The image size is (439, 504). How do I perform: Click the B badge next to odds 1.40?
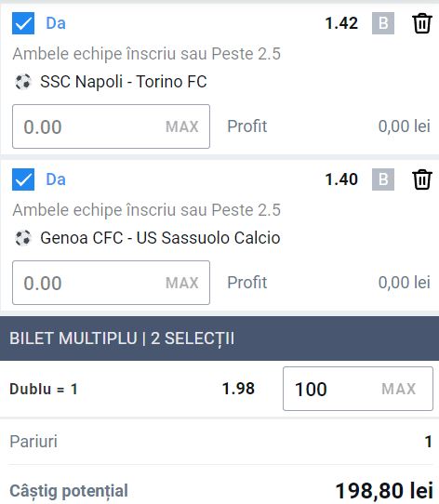click(383, 179)
